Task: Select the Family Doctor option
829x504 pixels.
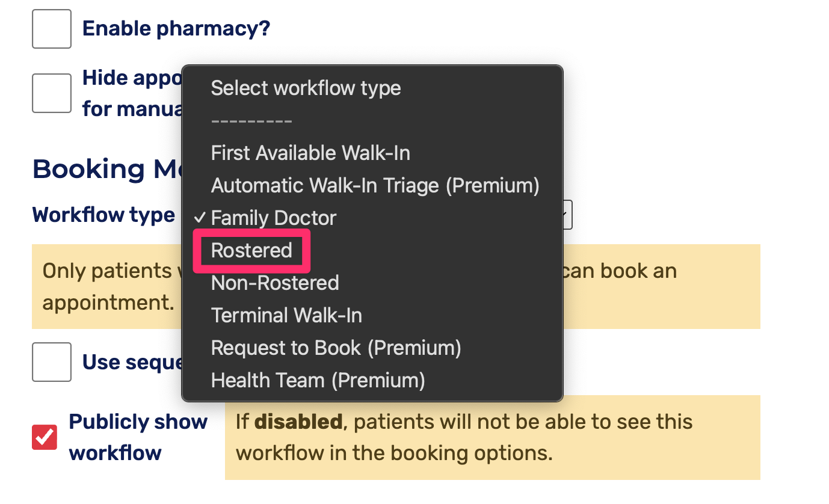Action: [274, 218]
